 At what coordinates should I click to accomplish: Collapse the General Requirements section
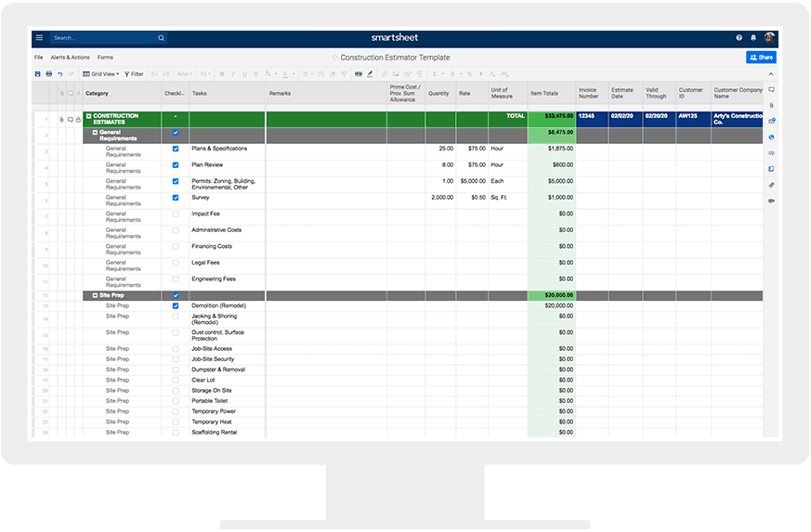pyautogui.click(x=95, y=133)
